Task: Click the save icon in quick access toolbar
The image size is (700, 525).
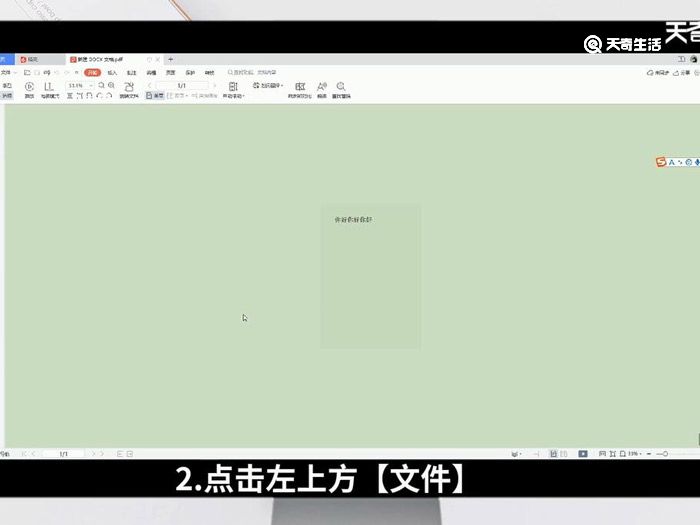Action: pyautogui.click(x=37, y=72)
